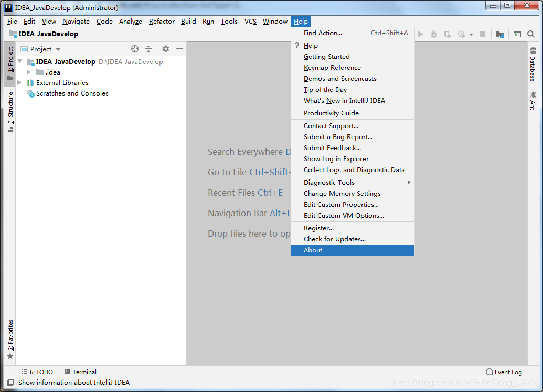The height and width of the screenshot is (392, 543).
Task: Open Project Structure toolbar icon
Action: click(x=499, y=34)
